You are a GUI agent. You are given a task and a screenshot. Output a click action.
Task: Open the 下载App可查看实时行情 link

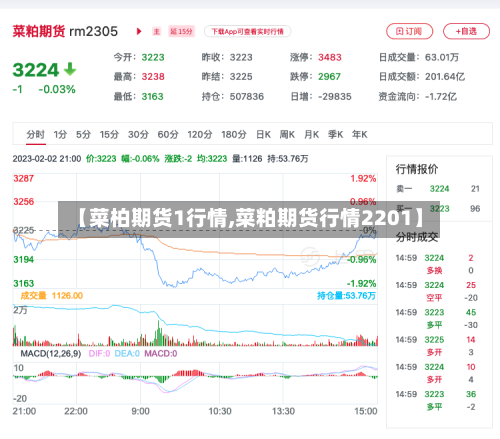point(248,32)
